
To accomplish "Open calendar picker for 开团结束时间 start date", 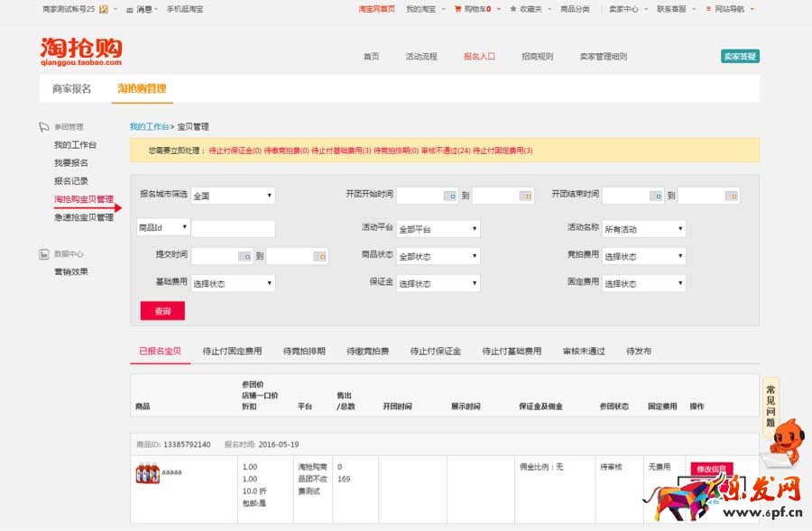I will pos(656,196).
